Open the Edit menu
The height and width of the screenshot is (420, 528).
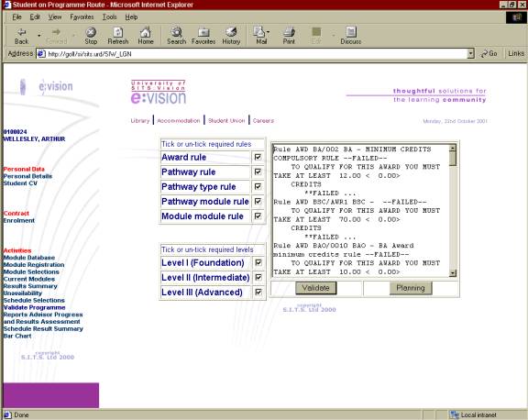[x=35, y=17]
